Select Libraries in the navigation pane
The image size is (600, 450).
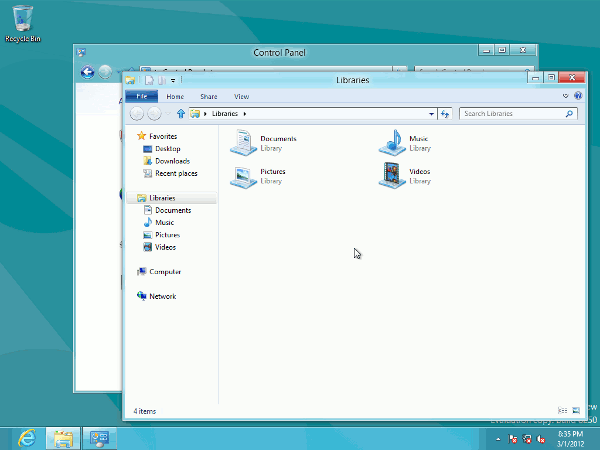coord(172,198)
